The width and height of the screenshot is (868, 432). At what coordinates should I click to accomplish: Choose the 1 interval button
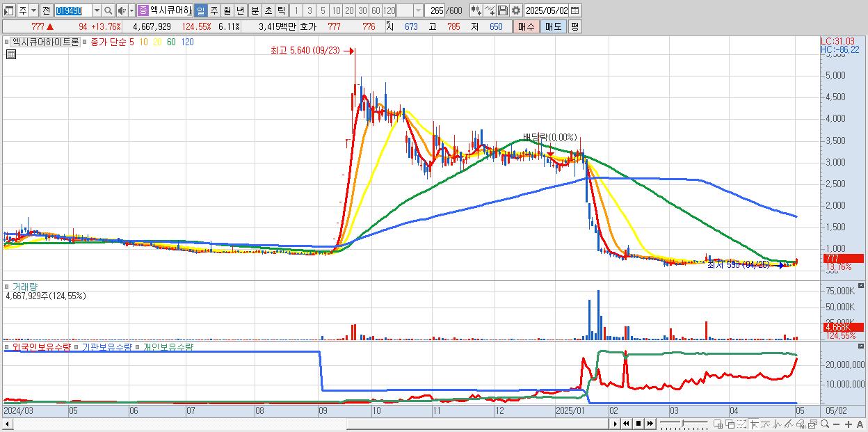(x=296, y=10)
